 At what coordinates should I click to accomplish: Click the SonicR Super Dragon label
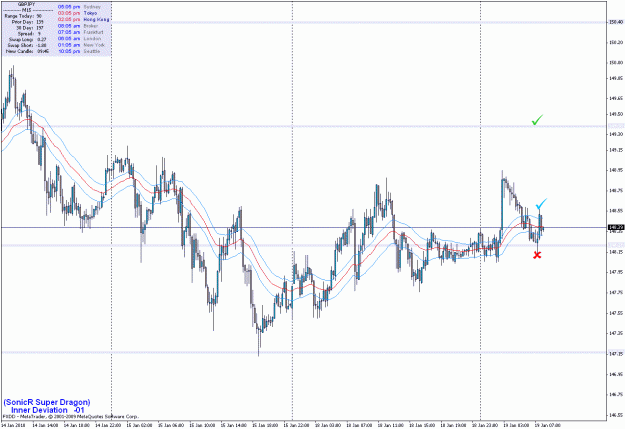[47, 402]
